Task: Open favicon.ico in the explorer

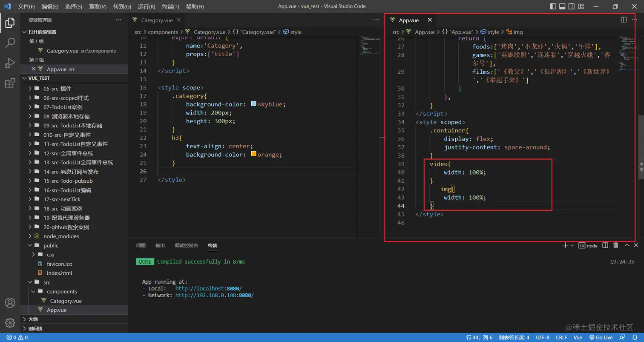Action: tap(74, 264)
